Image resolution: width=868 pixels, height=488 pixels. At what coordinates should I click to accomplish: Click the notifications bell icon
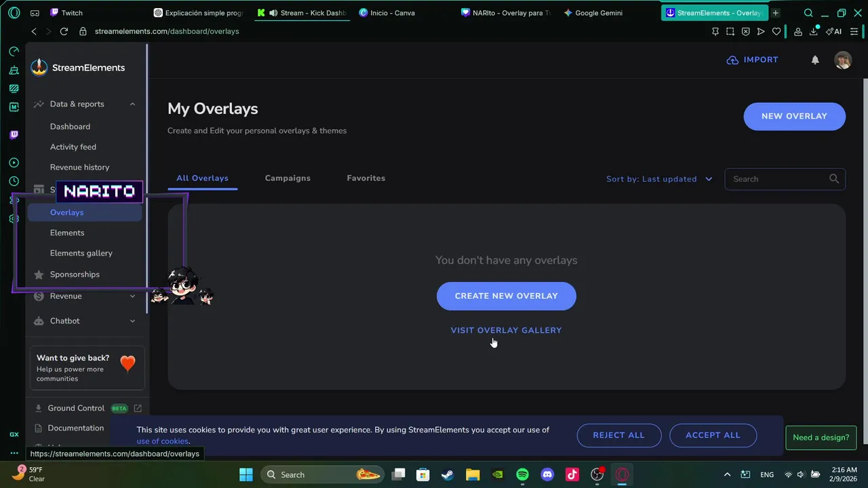click(815, 60)
